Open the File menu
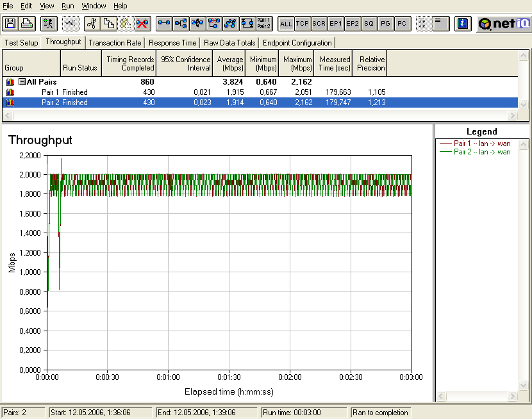Screen dimensions: 532x419 (x=8, y=6)
